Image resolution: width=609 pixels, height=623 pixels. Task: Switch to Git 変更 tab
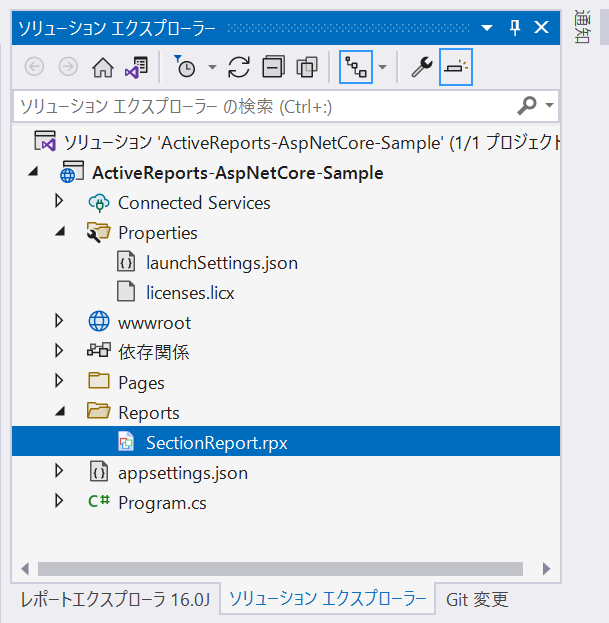pos(477,600)
